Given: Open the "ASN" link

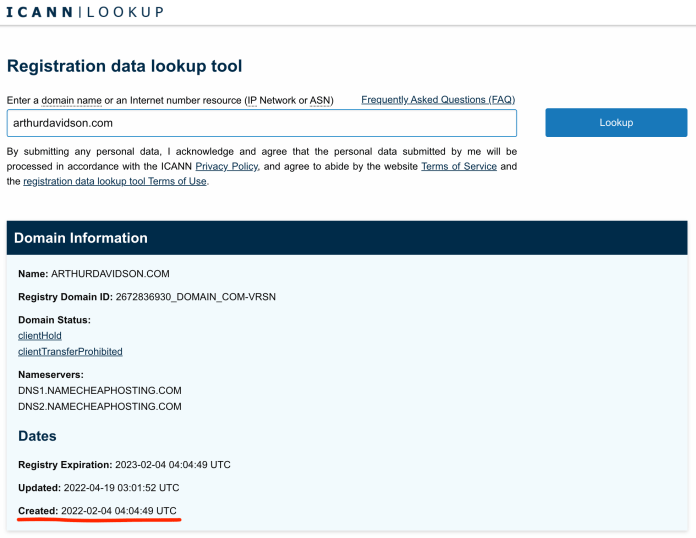Looking at the screenshot, I should [x=322, y=101].
